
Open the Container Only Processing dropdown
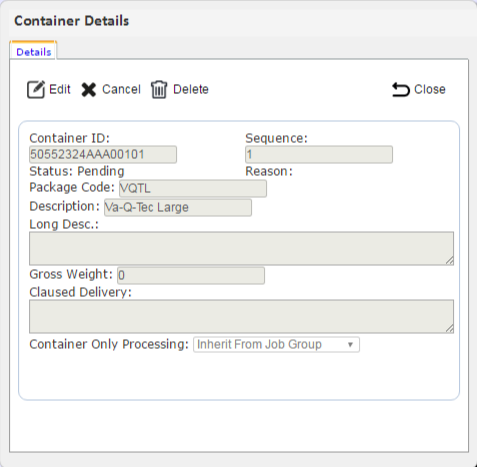tap(276, 344)
